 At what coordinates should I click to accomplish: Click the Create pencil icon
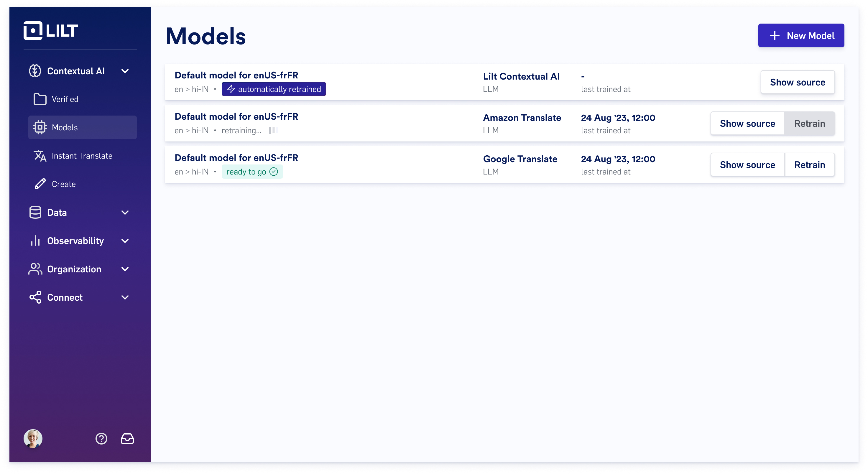[x=40, y=184]
